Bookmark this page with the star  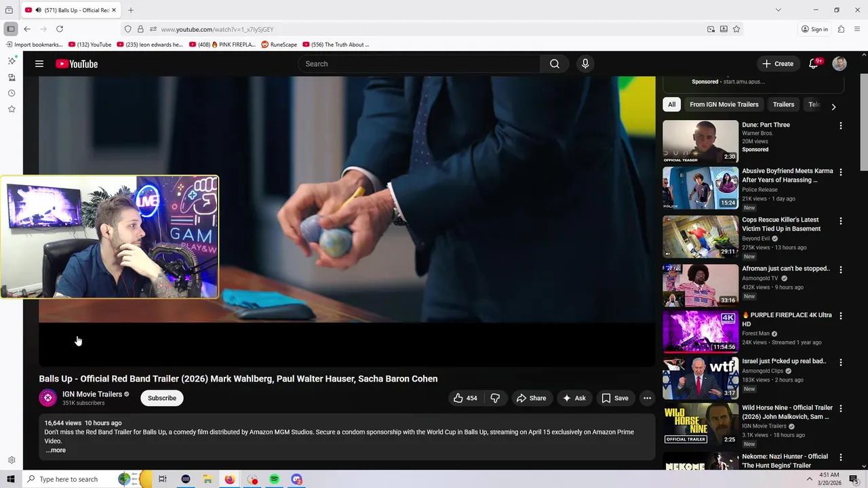(x=736, y=29)
